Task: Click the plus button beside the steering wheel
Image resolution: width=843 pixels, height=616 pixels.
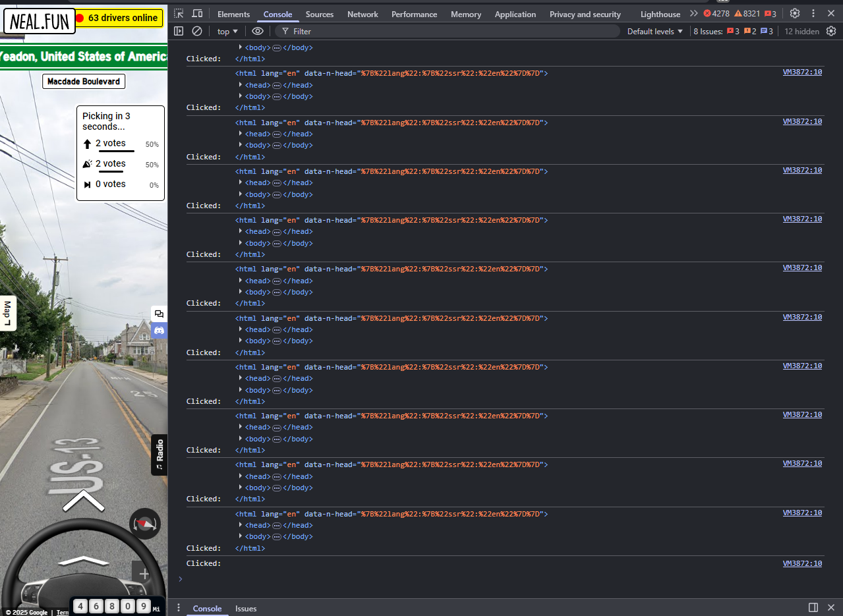Action: 144,574
